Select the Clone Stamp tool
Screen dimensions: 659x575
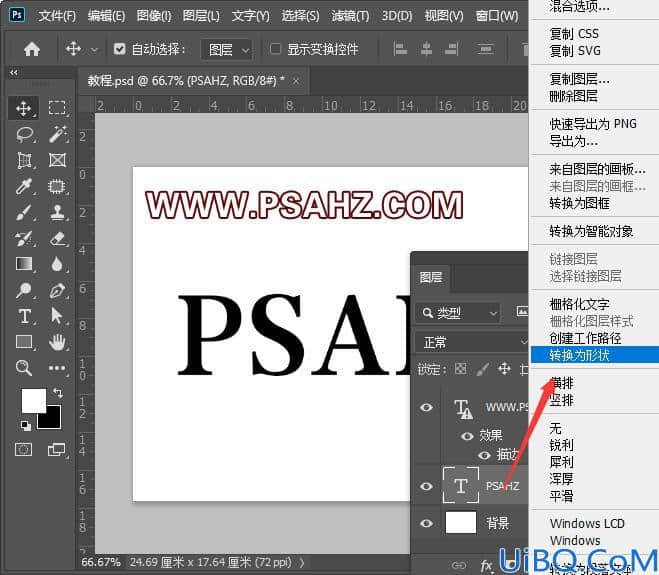pyautogui.click(x=57, y=213)
